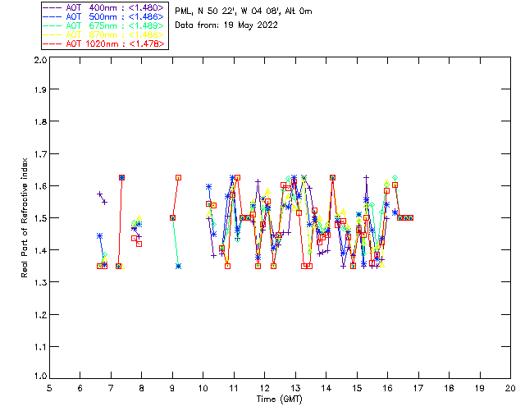This screenshot has height=420, width=525.
Task: Click the 12 tick label on time axis
Action: coord(265,389)
